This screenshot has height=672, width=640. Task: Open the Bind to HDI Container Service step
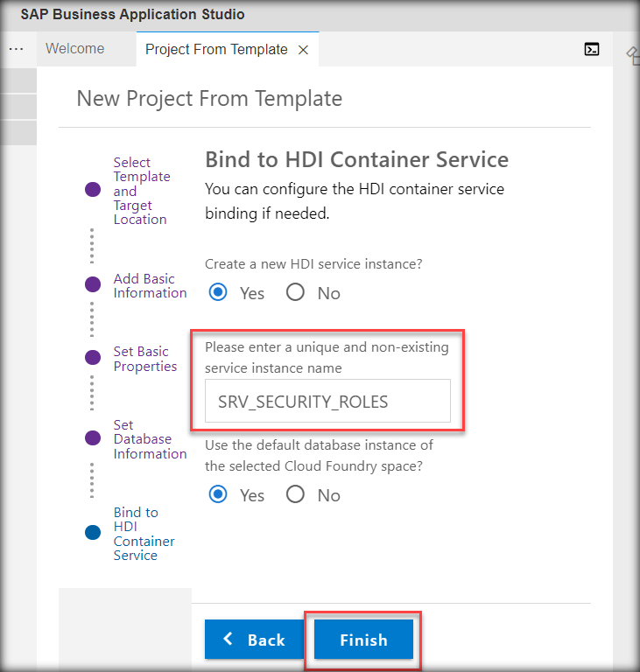tap(144, 534)
